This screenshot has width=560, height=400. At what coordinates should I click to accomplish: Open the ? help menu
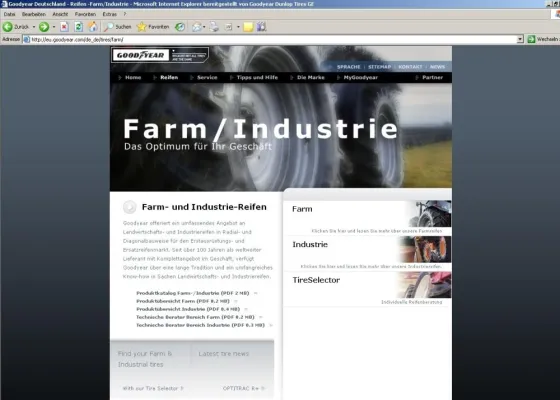tap(125, 14)
